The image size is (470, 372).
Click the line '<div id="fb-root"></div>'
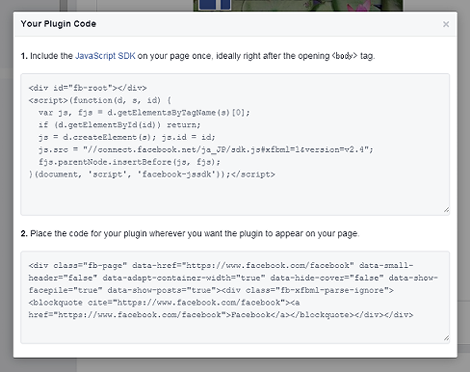[88, 88]
